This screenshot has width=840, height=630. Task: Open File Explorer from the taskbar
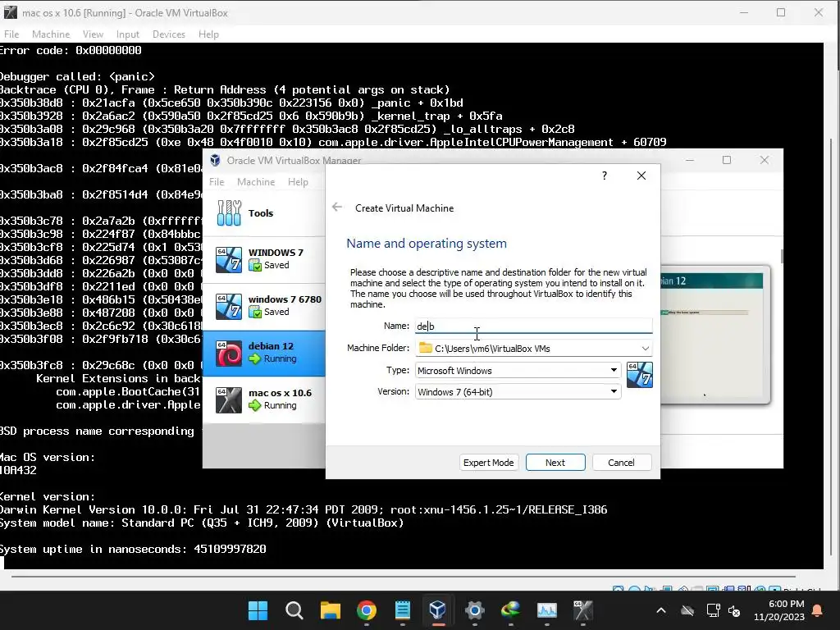331,610
